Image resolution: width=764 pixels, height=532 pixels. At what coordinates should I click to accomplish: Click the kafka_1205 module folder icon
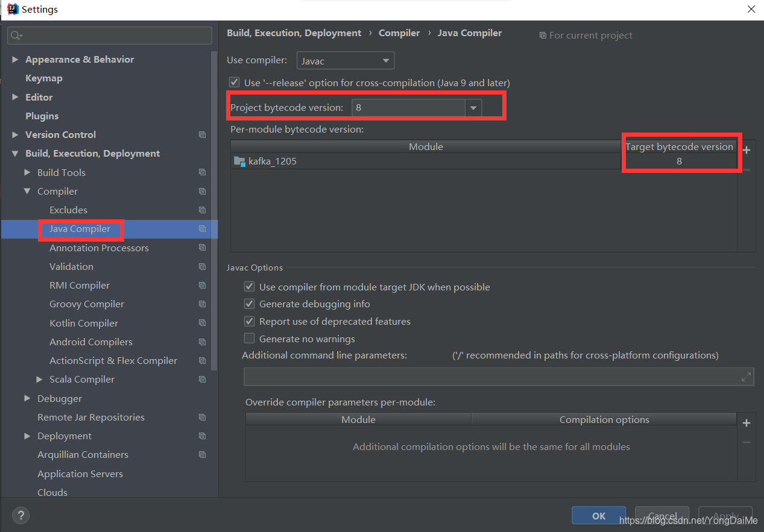[239, 161]
